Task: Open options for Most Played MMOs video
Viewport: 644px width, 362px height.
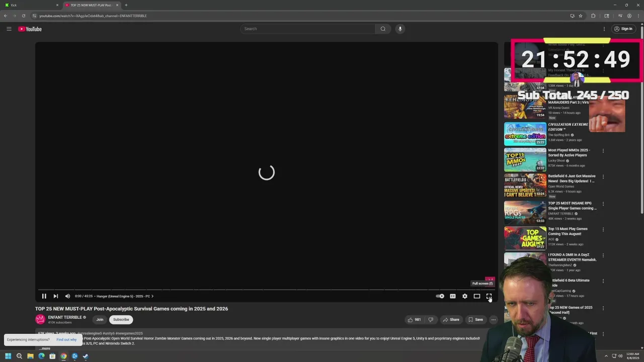Action: (x=603, y=151)
